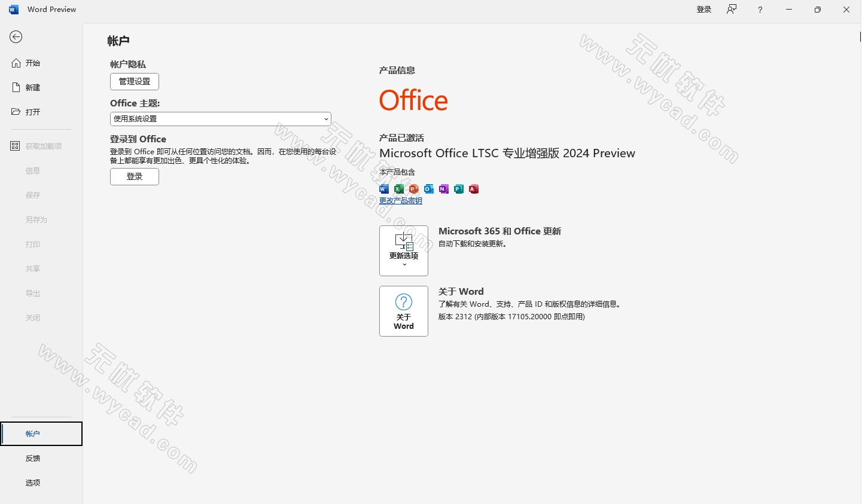This screenshot has width=862, height=504.
Task: Select 新建 to create a document
Action: [x=41, y=87]
